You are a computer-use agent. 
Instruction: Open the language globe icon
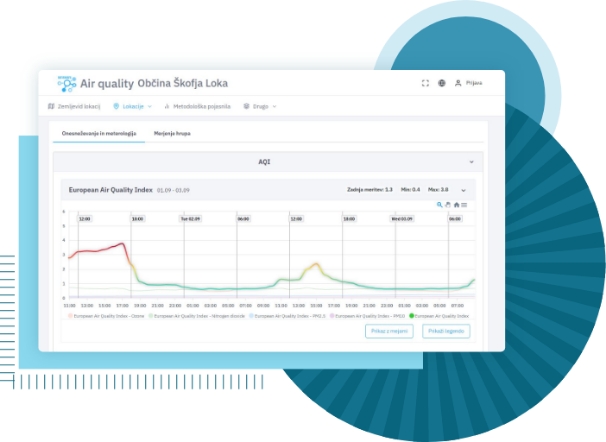click(x=441, y=83)
